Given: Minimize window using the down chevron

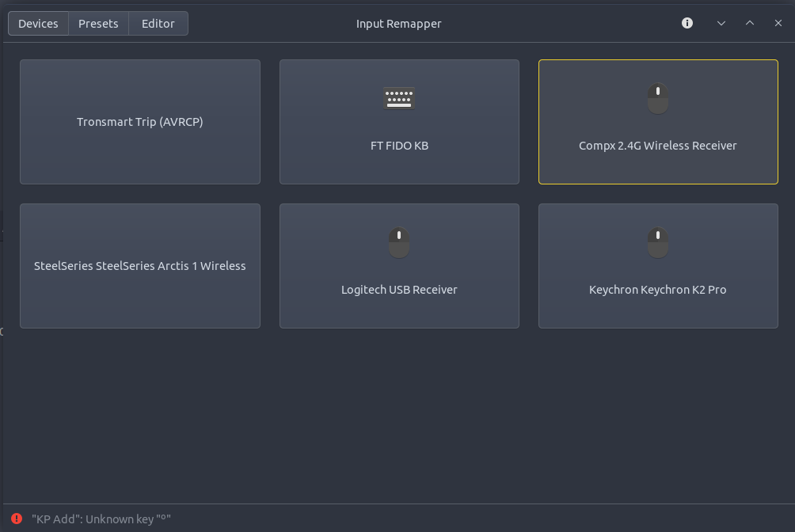Looking at the screenshot, I should pyautogui.click(x=721, y=23).
